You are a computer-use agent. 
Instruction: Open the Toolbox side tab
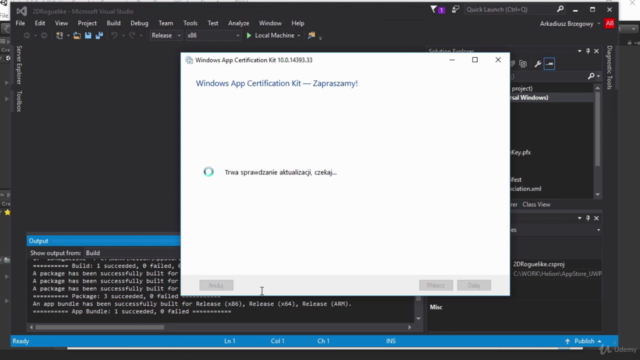(x=19, y=101)
